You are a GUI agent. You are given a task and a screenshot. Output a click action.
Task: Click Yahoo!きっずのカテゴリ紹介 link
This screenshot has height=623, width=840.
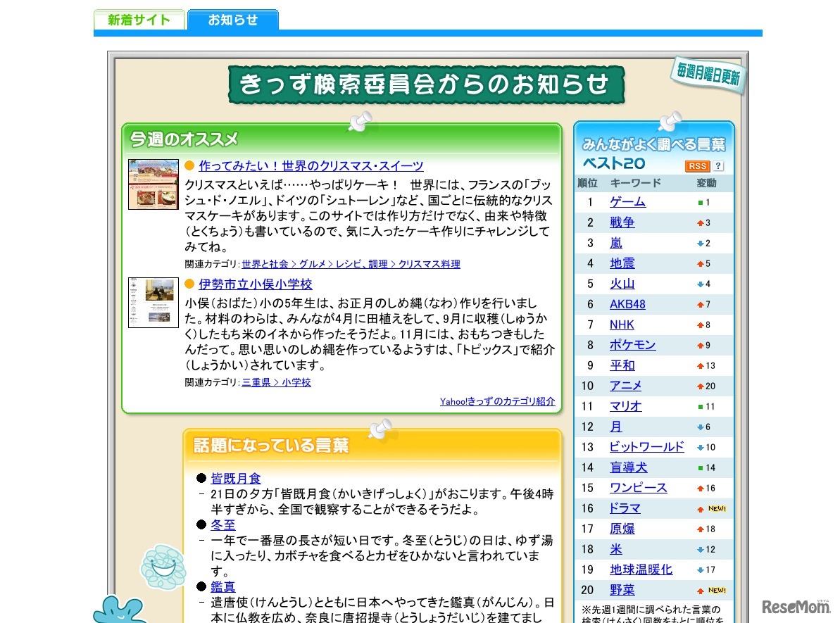coord(497,402)
